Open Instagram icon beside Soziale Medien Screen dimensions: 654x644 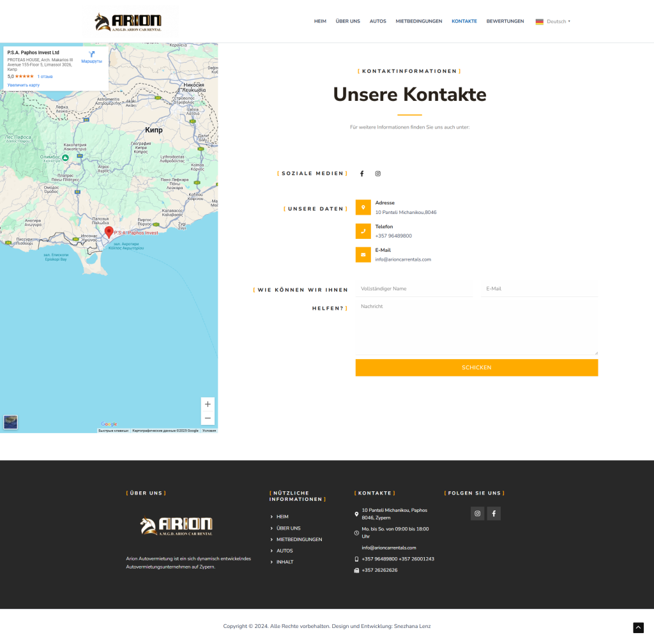[x=378, y=174]
